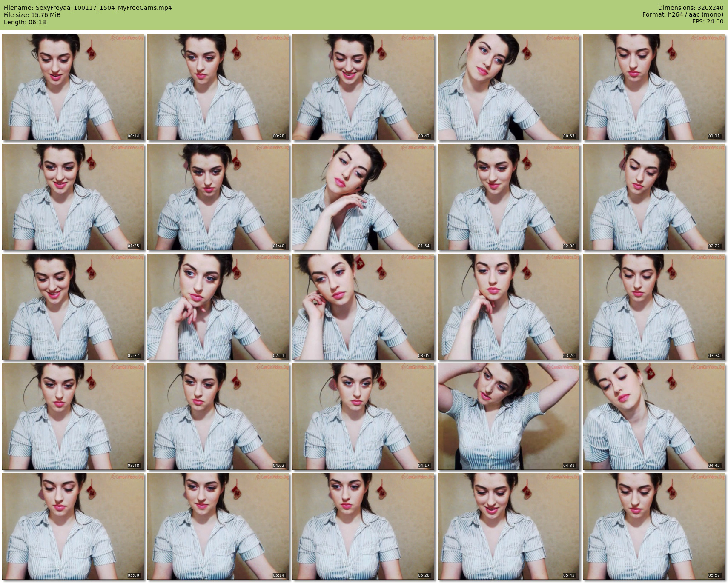Viewport: 728px width, 583px height.
Task: Click the FPS 24.00 text
Action: (708, 21)
